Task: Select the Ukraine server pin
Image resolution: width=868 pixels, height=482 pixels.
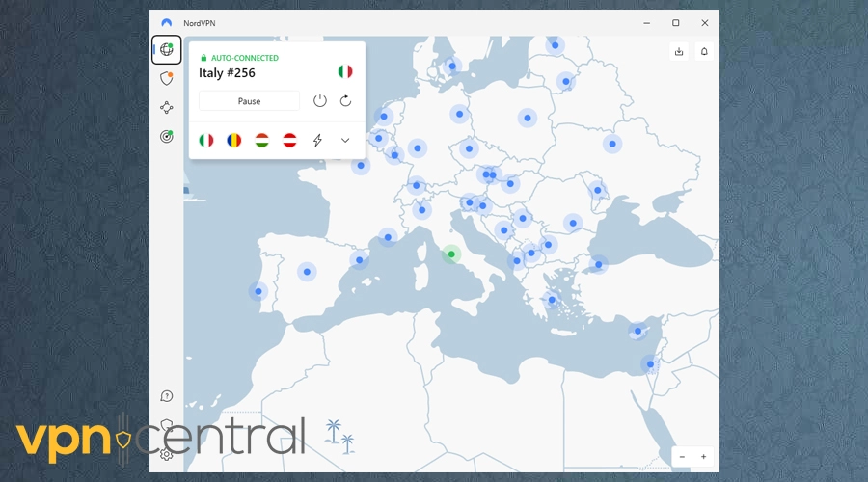Action: pyautogui.click(x=612, y=144)
